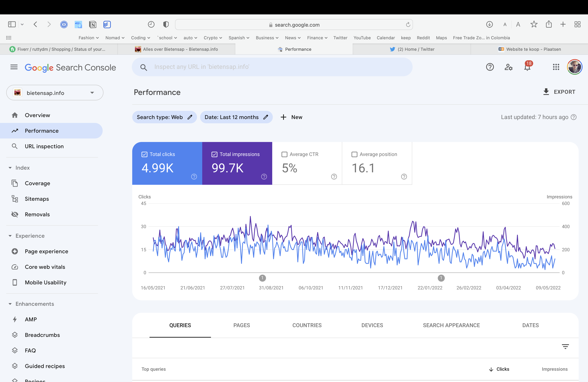Expand Safari sidebar options chevron
Viewport: 588px width, 382px height.
pos(22,24)
